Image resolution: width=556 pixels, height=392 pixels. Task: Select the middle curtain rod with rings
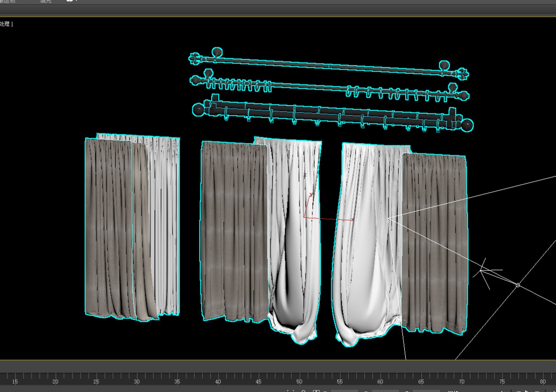[x=330, y=87]
